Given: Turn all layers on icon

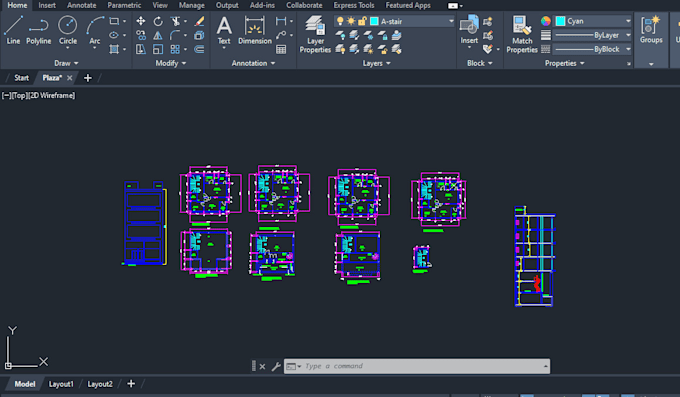Looking at the screenshot, I should coord(340,49).
